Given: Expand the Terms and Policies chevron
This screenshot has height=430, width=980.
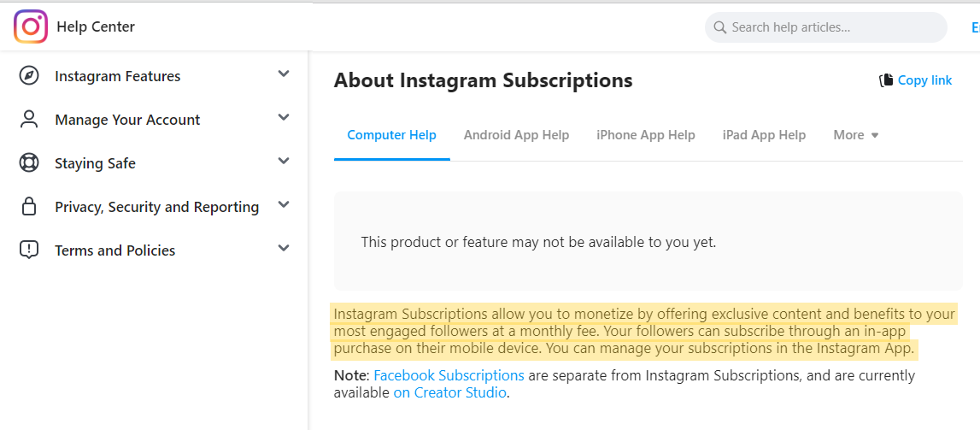Looking at the screenshot, I should [x=284, y=249].
